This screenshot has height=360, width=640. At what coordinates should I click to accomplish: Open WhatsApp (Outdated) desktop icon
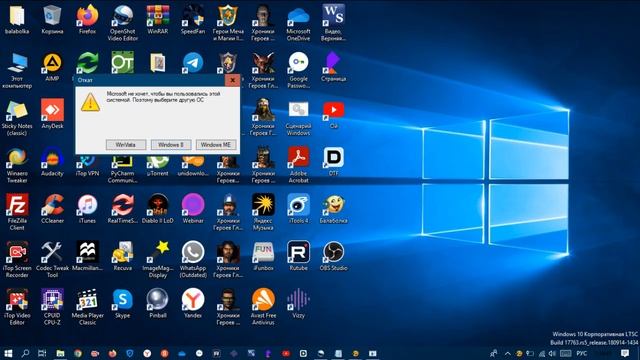click(193, 260)
